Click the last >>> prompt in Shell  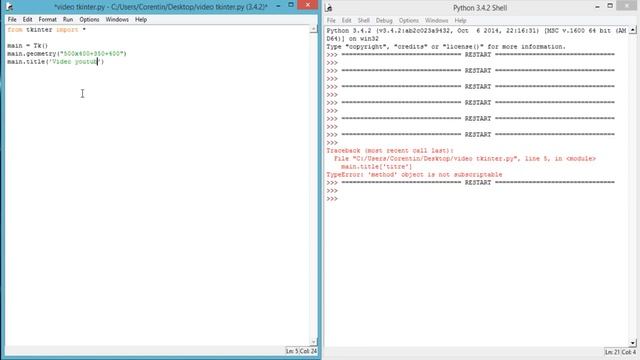point(332,199)
